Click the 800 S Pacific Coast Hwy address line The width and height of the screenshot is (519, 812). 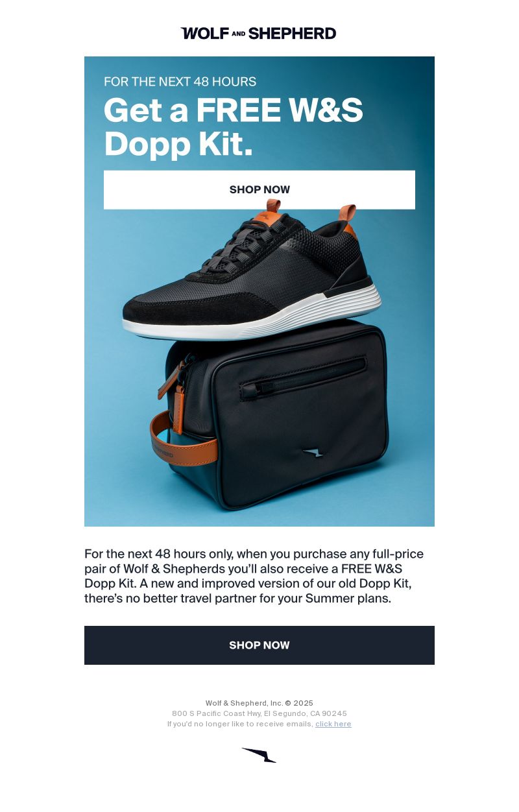(259, 713)
